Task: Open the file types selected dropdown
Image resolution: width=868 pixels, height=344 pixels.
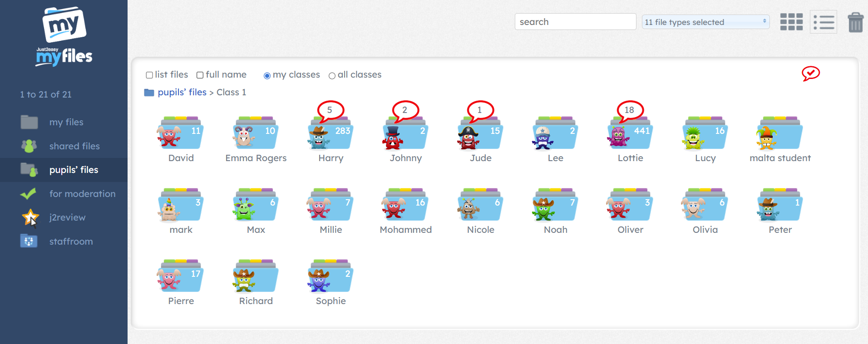Action: 705,22
